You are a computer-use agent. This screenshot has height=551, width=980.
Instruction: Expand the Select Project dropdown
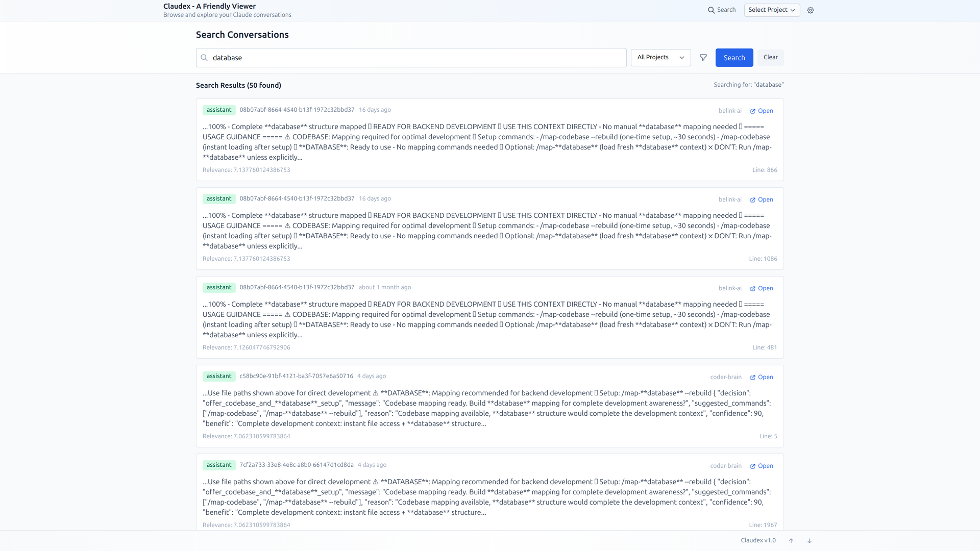(x=771, y=10)
